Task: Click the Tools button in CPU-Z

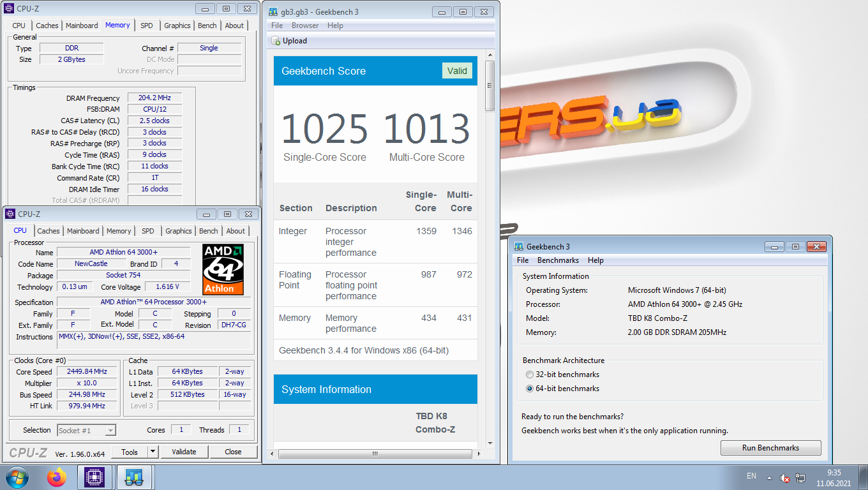Action: 130,452
